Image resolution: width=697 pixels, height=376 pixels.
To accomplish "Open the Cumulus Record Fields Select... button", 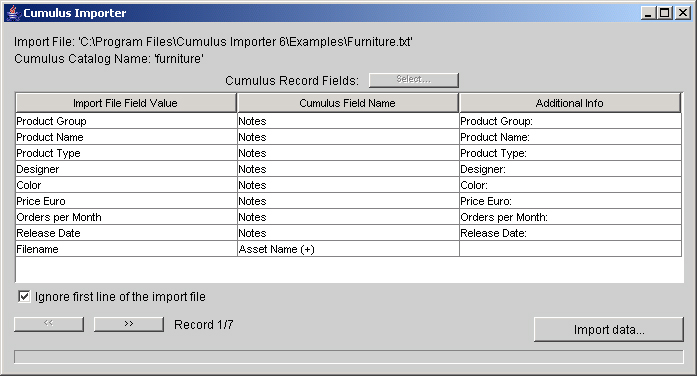I will point(413,80).
